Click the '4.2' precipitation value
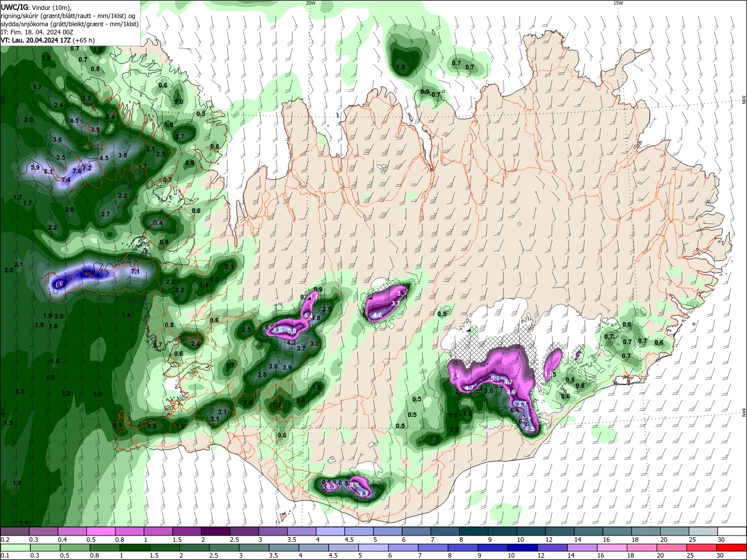The height and width of the screenshot is (560, 747). point(291,343)
